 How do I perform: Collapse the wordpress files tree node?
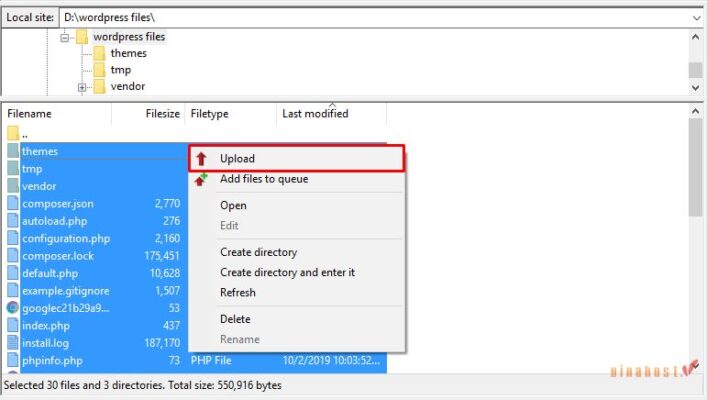coord(64,37)
